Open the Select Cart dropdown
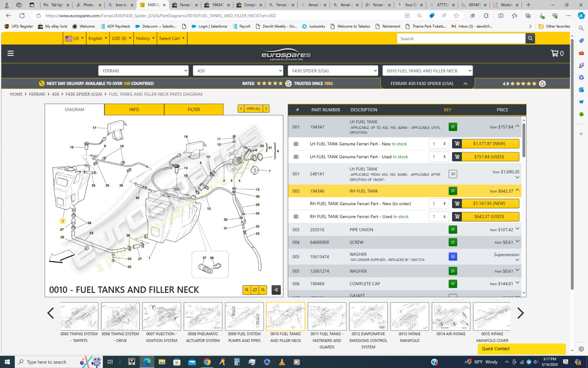 (x=172, y=38)
